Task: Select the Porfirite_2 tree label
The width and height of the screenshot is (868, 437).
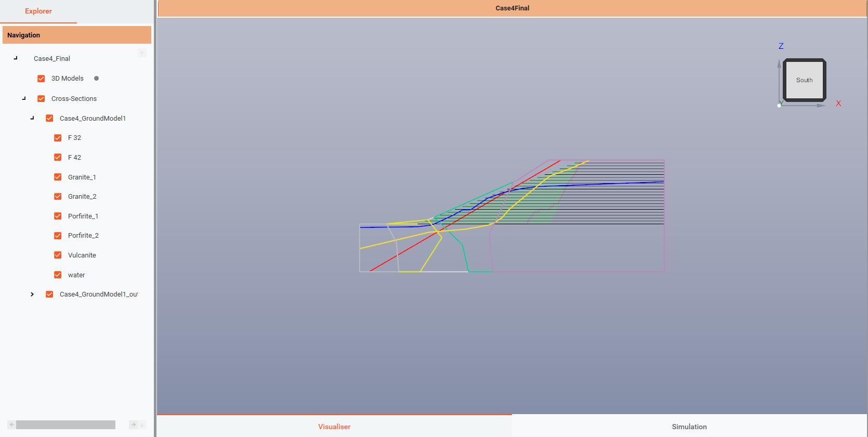Action: (83, 236)
